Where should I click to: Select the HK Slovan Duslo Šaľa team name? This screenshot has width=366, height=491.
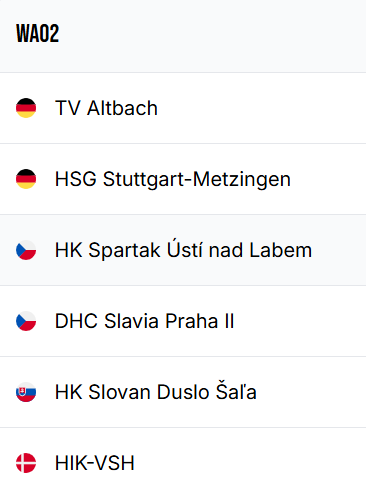tap(156, 391)
